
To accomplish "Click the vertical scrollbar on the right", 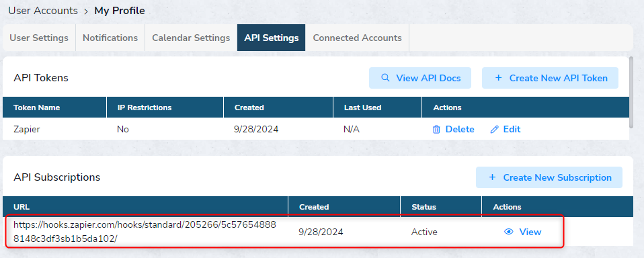I will 631,92.
